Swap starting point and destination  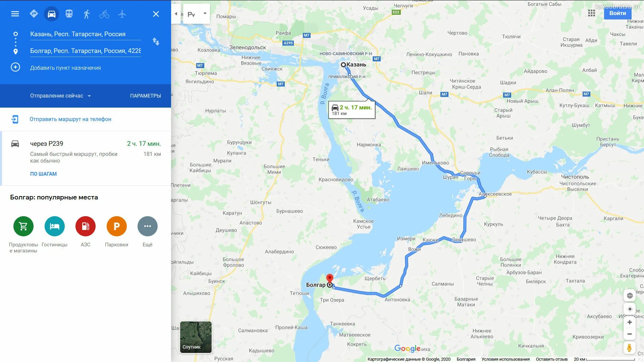pyautogui.click(x=156, y=42)
